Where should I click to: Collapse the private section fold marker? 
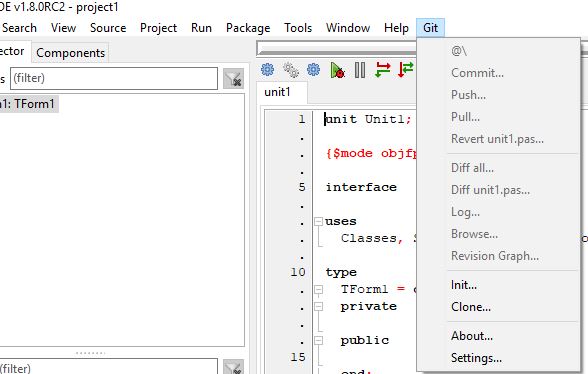point(318,306)
